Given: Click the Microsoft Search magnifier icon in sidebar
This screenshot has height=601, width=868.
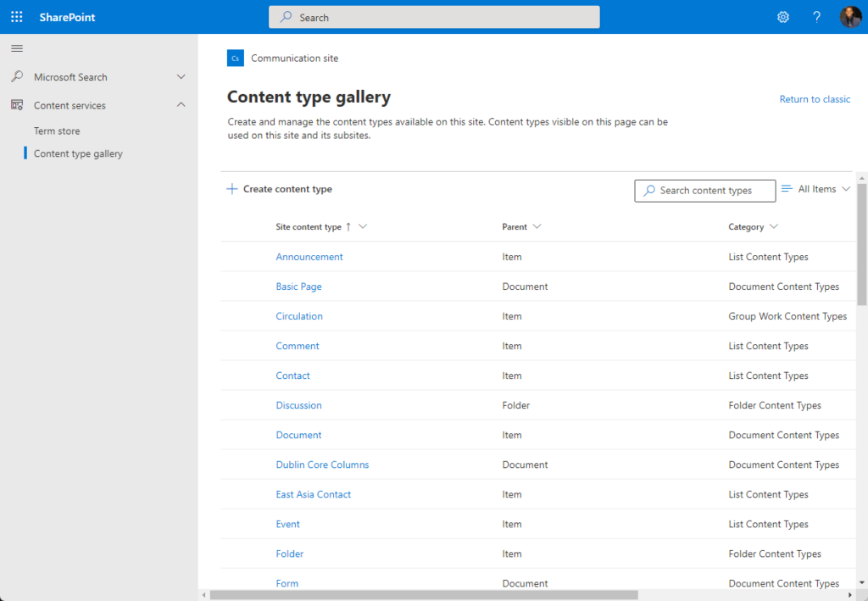Looking at the screenshot, I should pos(17,76).
